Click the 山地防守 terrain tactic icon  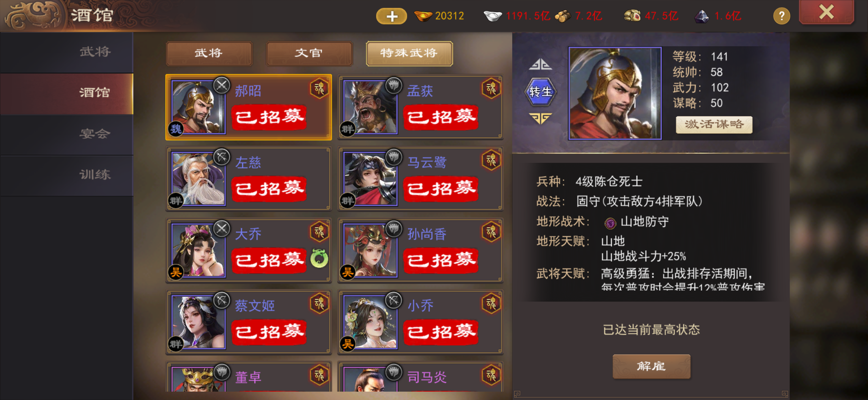coord(610,223)
